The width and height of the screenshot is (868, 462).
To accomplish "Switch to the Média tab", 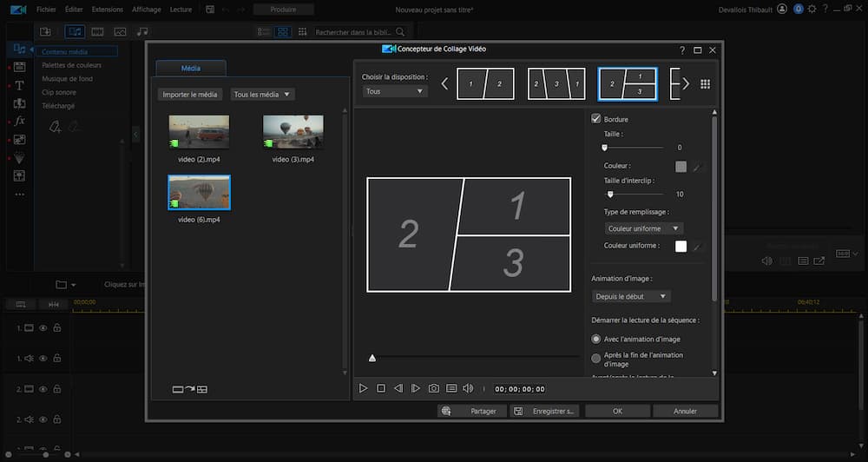I will (191, 68).
